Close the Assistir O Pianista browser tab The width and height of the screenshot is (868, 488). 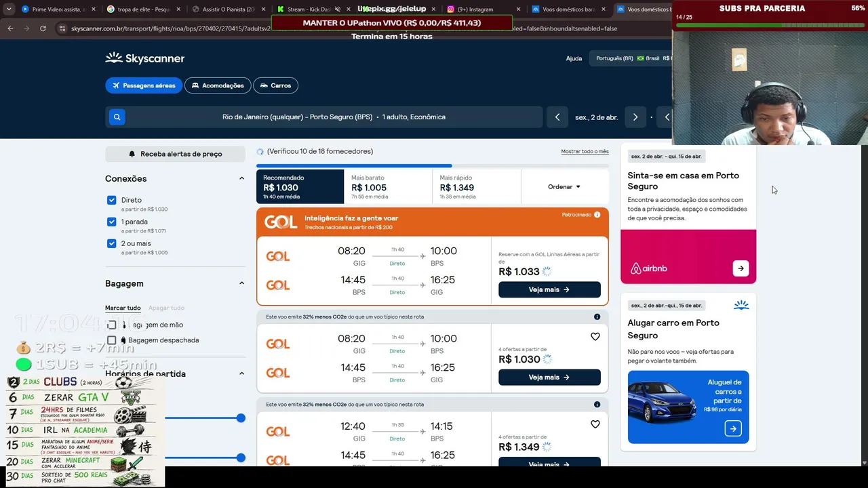[x=264, y=9]
